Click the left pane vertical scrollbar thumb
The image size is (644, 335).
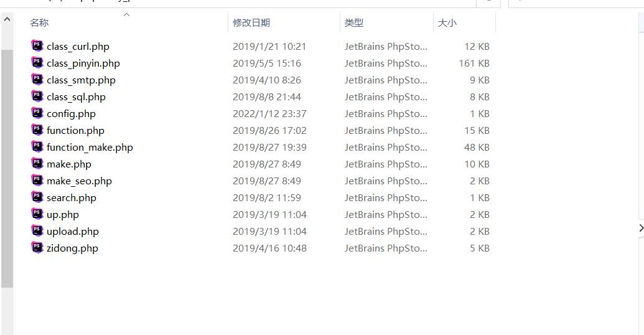coord(7,168)
